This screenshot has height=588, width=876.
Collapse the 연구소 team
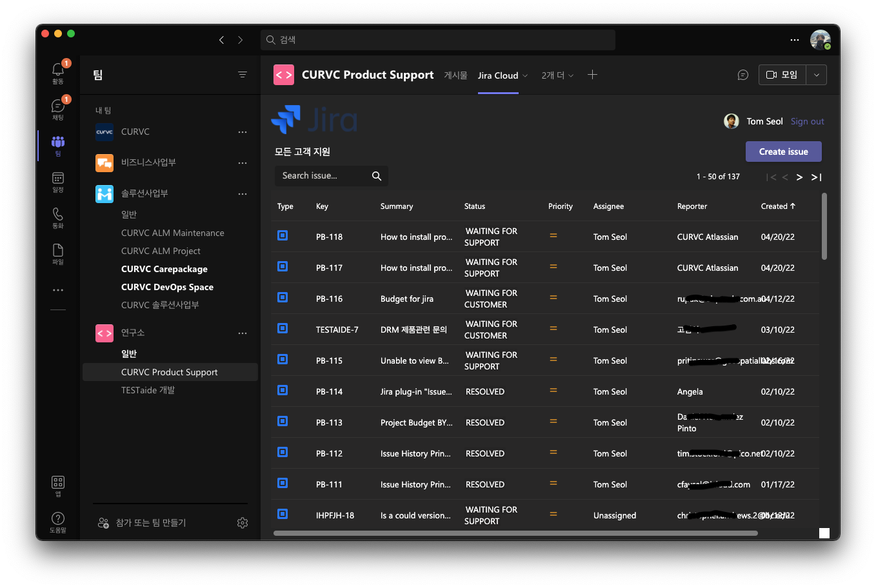pos(133,333)
